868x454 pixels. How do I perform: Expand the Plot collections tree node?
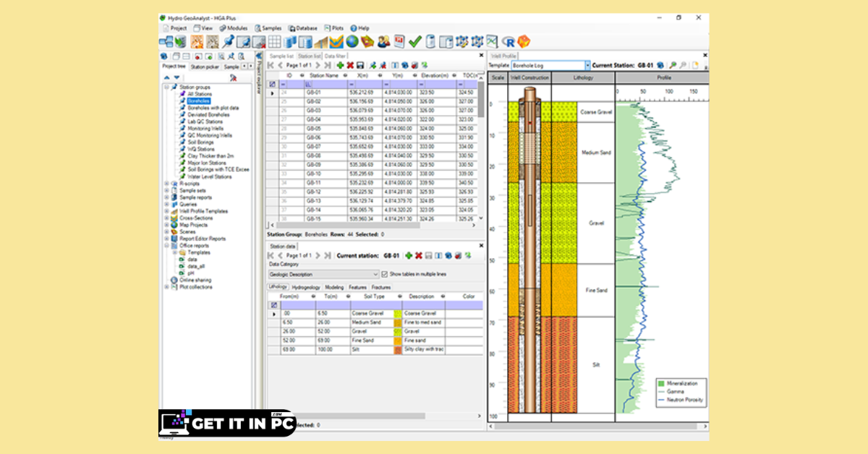166,287
